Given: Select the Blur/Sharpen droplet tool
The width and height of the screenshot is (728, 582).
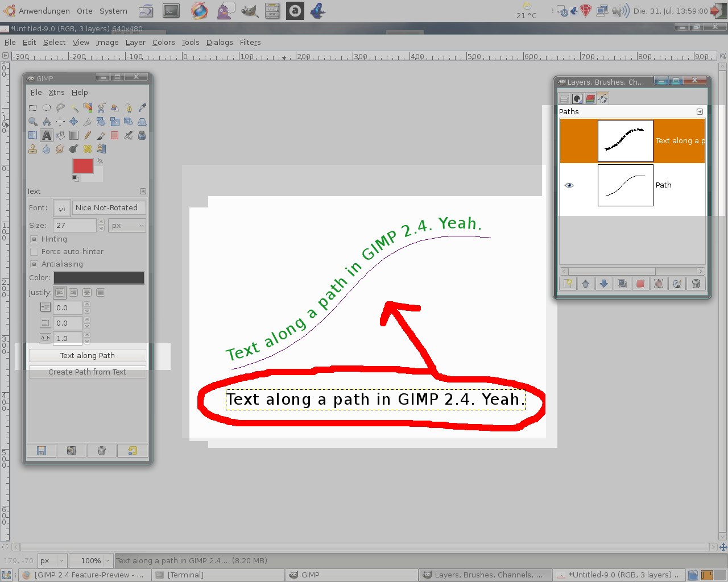Looking at the screenshot, I should click(47, 148).
